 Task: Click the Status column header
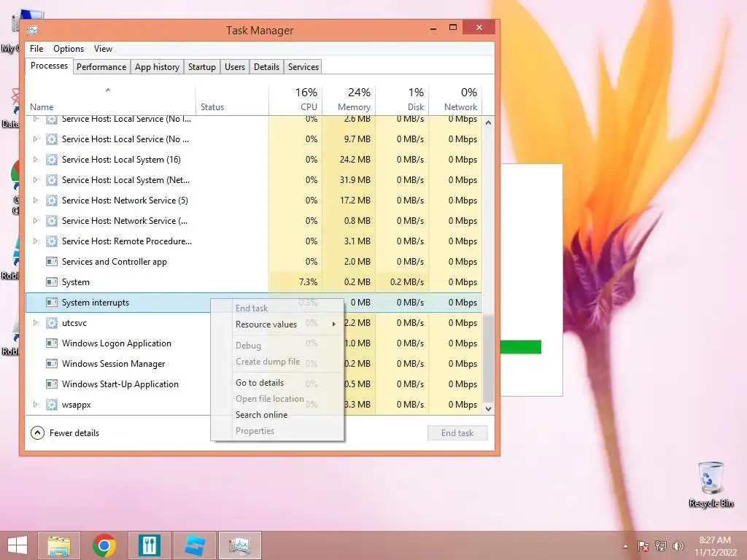(232, 100)
